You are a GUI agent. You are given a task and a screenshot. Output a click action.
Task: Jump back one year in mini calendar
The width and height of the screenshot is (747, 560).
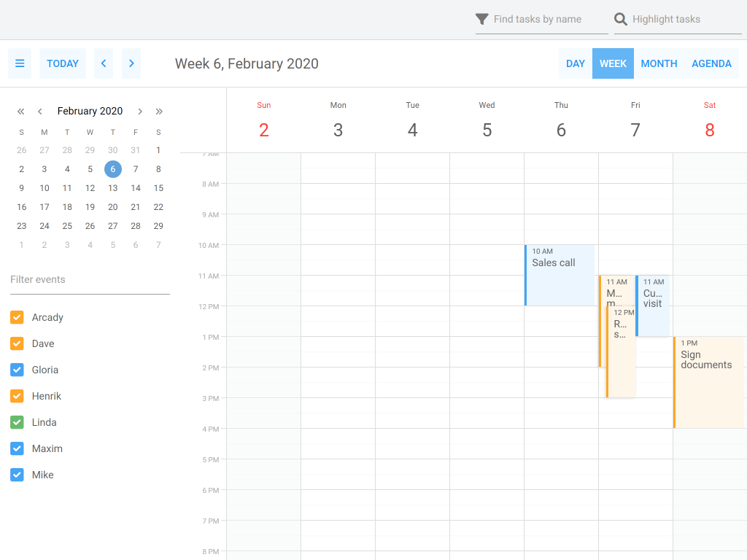pos(21,112)
